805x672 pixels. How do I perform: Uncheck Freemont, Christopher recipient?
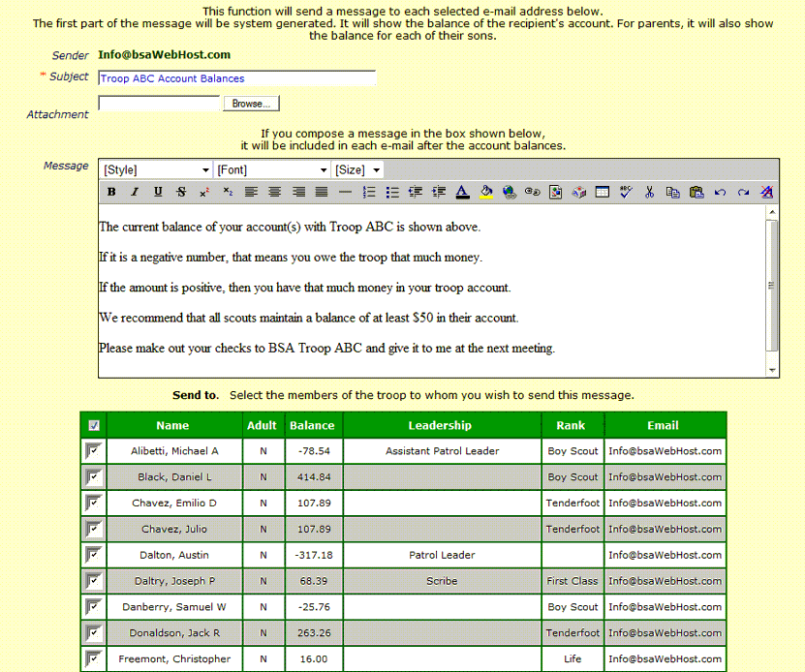click(94, 659)
